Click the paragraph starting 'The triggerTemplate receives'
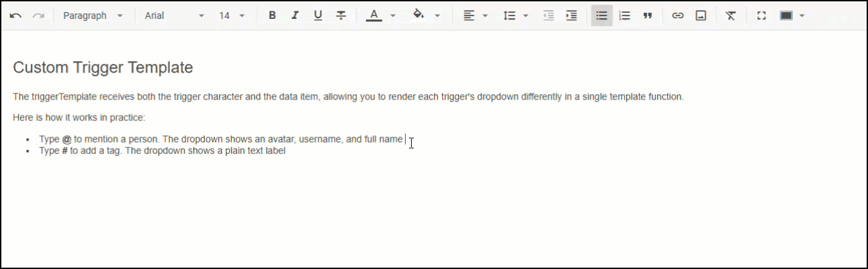Viewport: 868px width, 269px height. [348, 97]
